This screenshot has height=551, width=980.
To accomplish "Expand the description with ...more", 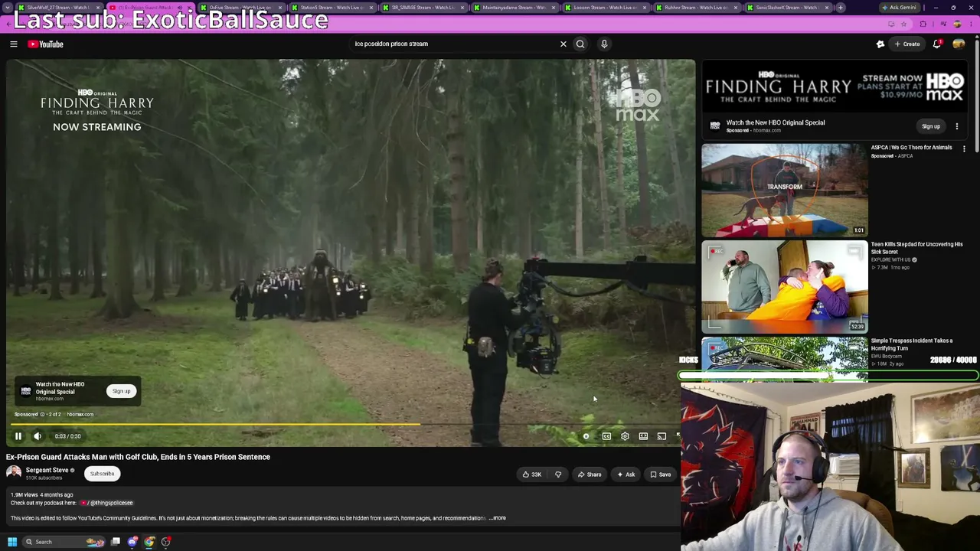I will tap(498, 518).
